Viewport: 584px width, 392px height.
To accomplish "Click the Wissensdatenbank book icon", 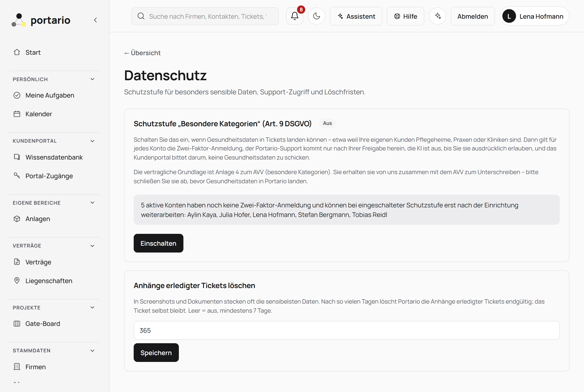I will point(17,157).
